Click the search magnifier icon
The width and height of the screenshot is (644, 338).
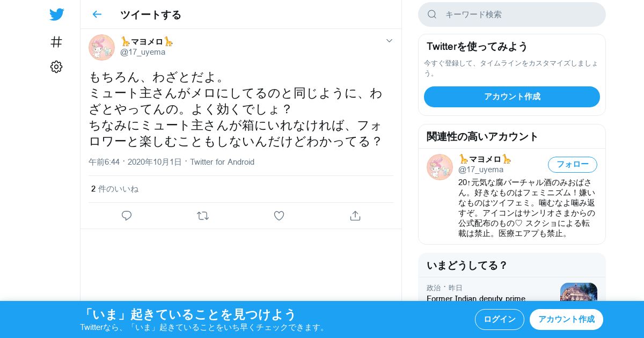click(432, 14)
